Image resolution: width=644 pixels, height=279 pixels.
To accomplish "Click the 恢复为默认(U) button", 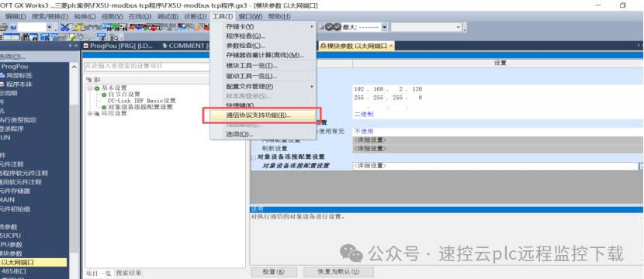I will click(x=338, y=271).
